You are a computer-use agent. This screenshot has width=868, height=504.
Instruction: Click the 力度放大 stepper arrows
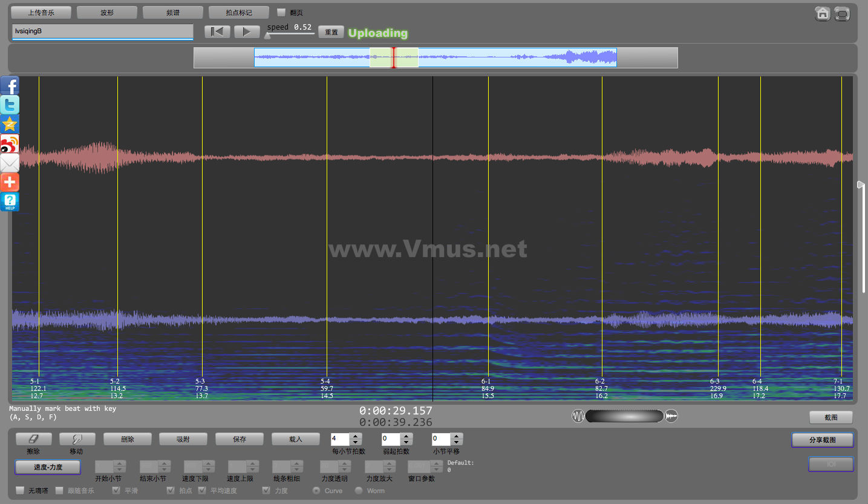(x=390, y=466)
